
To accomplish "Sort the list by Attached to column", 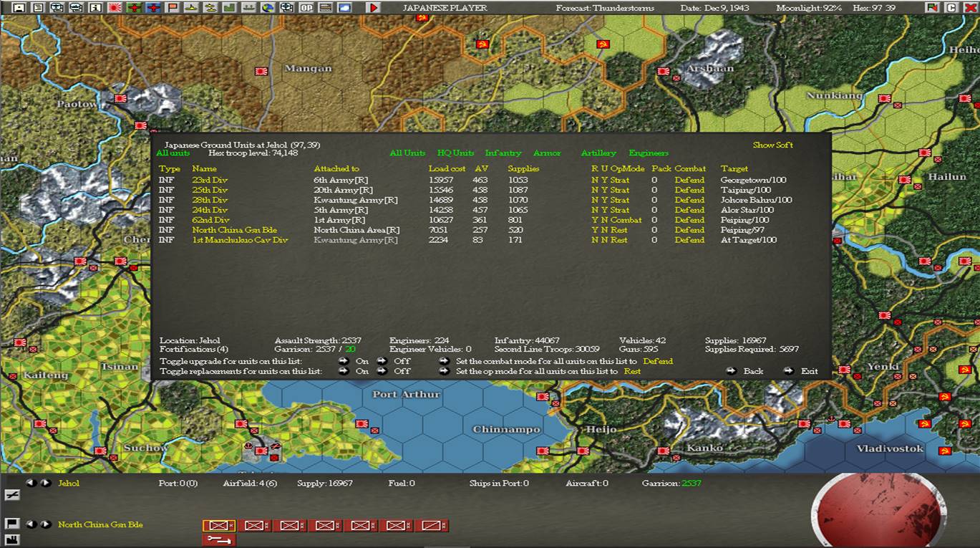I will pyautogui.click(x=336, y=168).
